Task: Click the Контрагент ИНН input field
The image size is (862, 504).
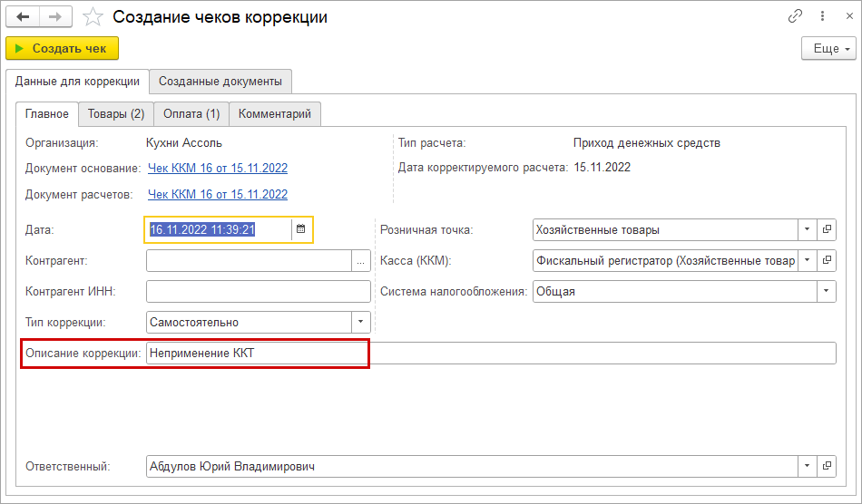Action: coord(259,292)
